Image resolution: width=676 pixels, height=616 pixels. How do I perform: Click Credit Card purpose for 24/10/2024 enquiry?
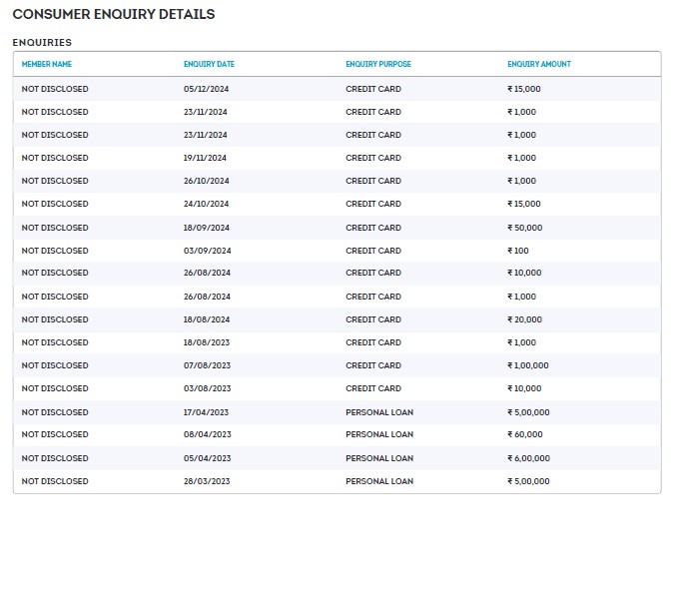click(373, 204)
